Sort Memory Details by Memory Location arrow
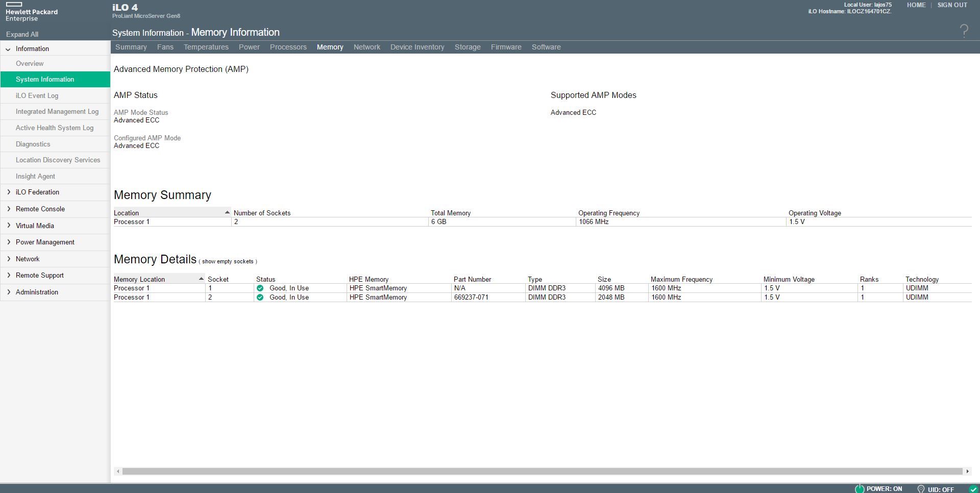The height and width of the screenshot is (493, 980). [201, 279]
